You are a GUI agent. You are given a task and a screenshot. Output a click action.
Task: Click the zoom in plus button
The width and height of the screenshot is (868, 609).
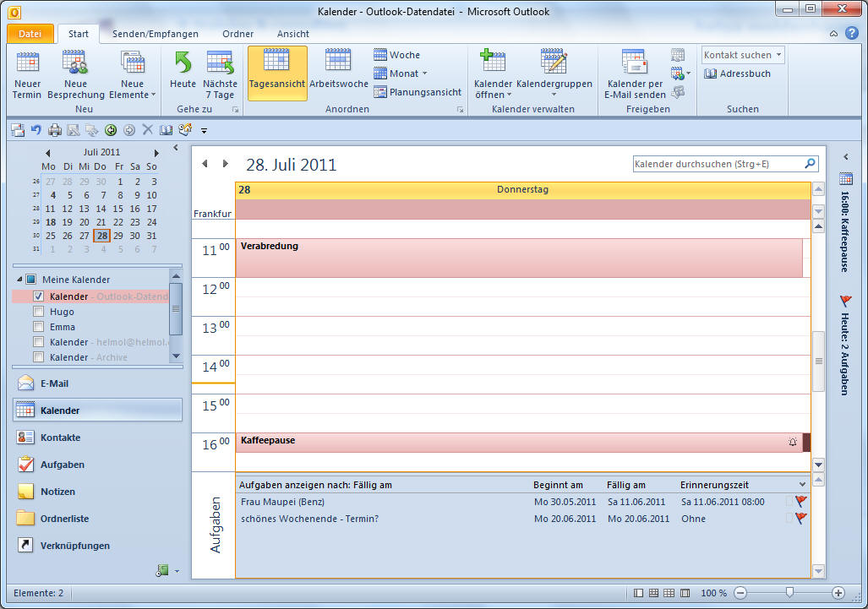(838, 593)
